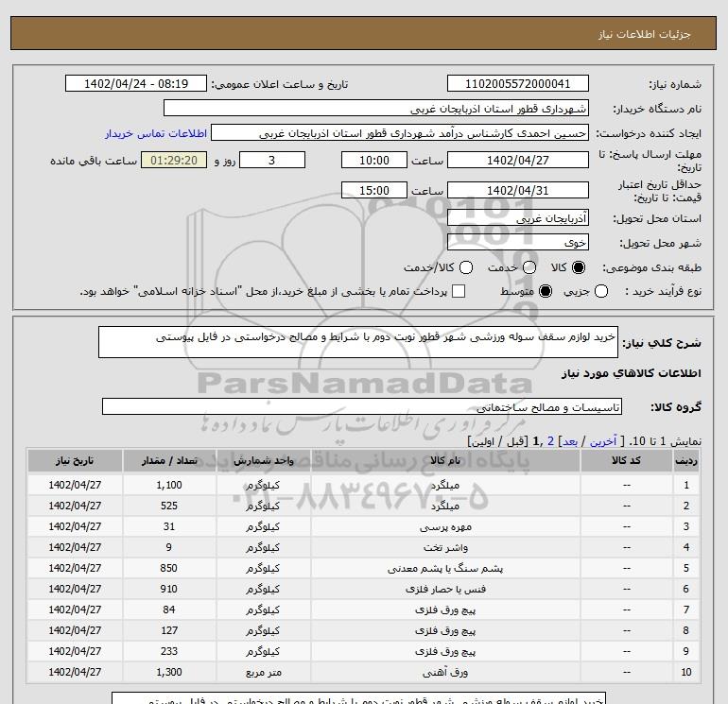Click the price validity hour 15:00 field
This screenshot has height=704, width=728.
point(374,190)
